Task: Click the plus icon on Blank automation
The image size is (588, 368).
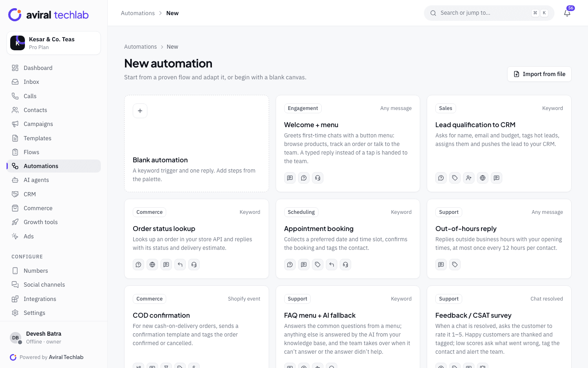Action: 140,111
